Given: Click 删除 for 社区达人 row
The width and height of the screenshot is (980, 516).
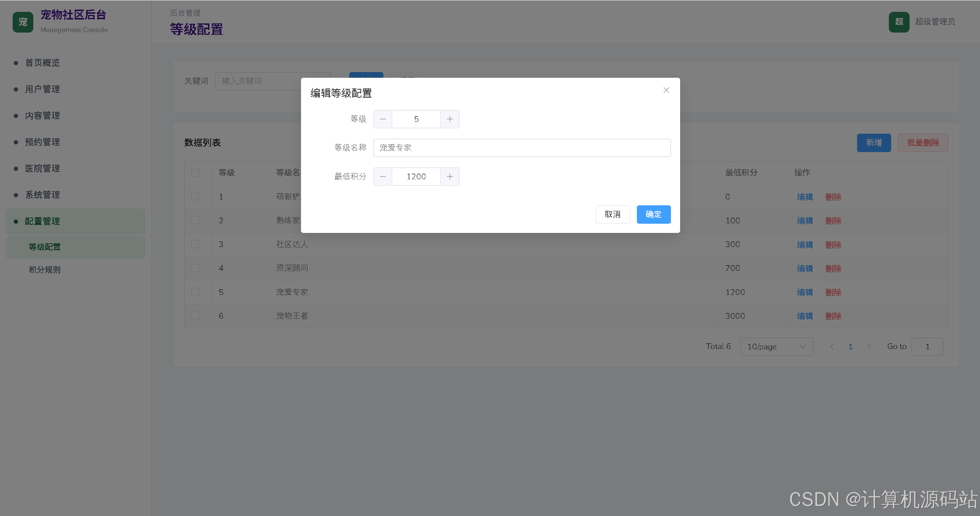Looking at the screenshot, I should (833, 245).
